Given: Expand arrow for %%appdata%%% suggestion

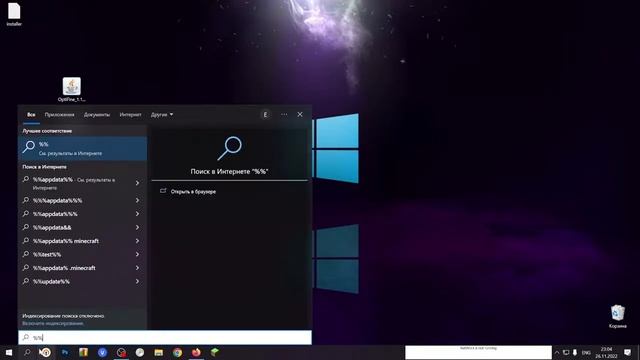Looking at the screenshot, I should tap(138, 214).
